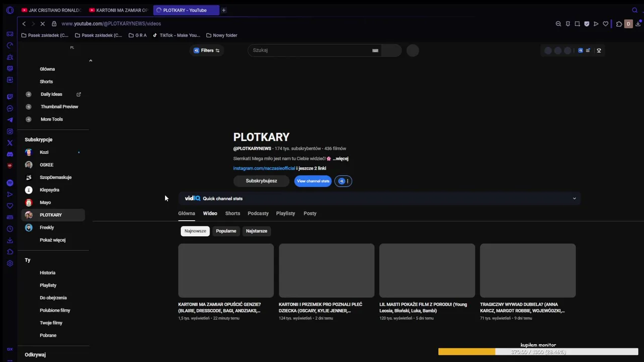Switch to KARTONII MA ZAMIAR browser tab
The width and height of the screenshot is (644, 362).
click(119, 10)
